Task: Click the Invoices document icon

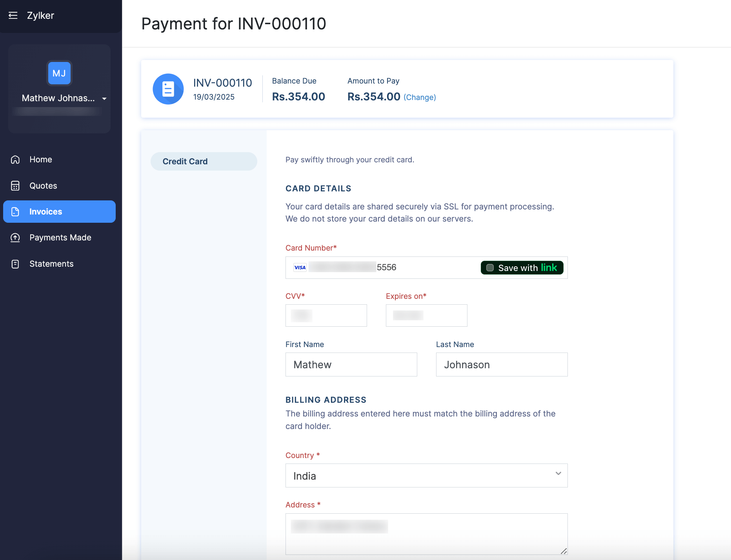Action: [x=15, y=211]
